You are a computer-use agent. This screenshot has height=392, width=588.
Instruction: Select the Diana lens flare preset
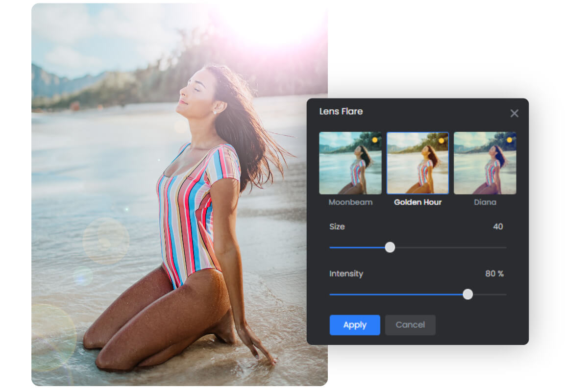(485, 164)
